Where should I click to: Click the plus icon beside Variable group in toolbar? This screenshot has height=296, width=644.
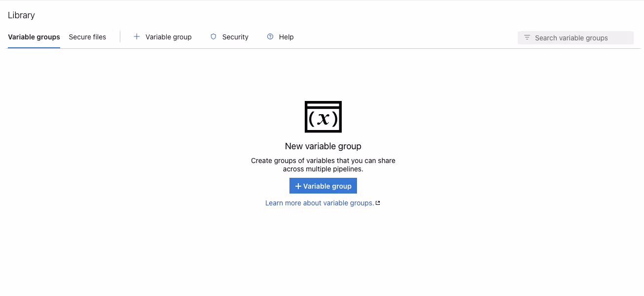(137, 36)
